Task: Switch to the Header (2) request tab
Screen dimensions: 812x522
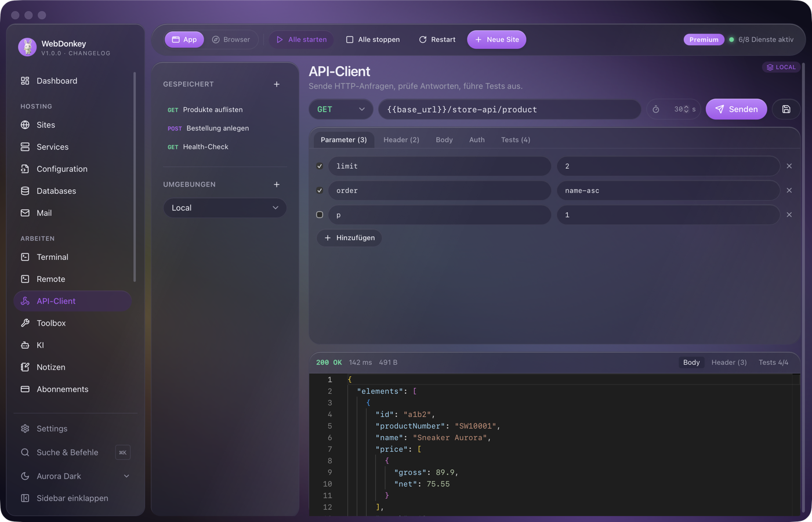Action: (401, 140)
